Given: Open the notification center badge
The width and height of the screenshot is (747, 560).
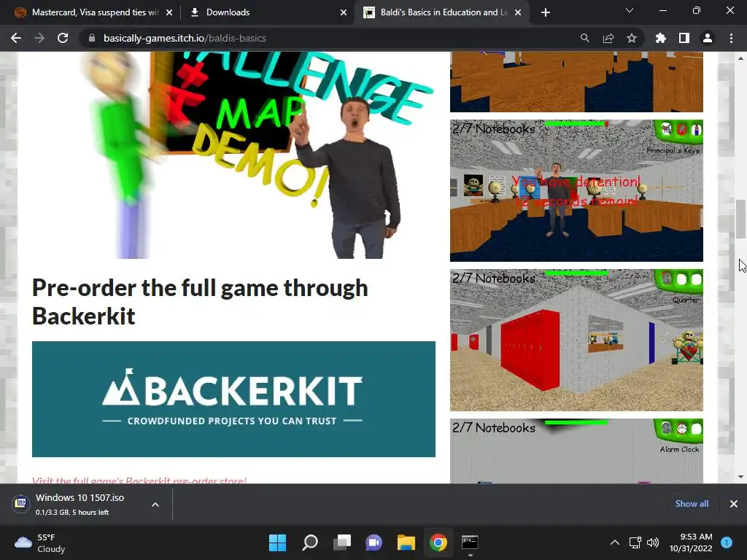Looking at the screenshot, I should tap(727, 542).
